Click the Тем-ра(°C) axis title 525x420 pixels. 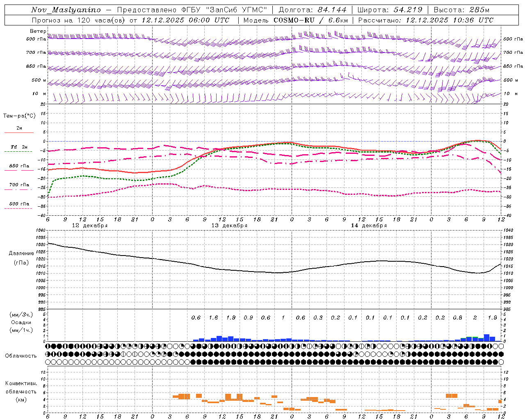coord(19,116)
